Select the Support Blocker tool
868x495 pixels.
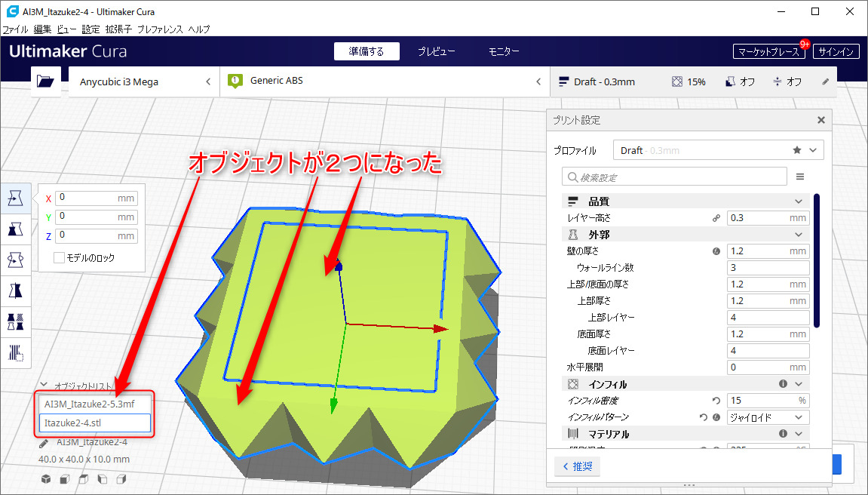pos(15,352)
